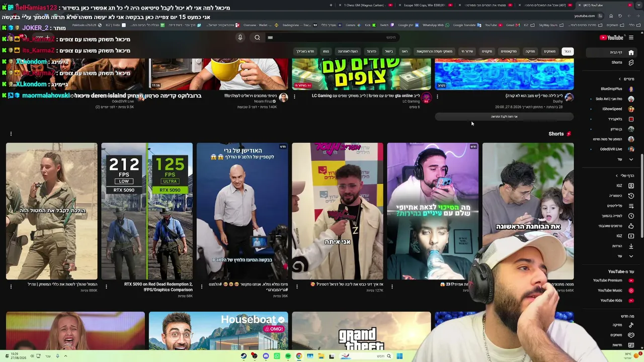644x362 pixels.
Task: Open options for RTX 5090 Red Dead short
Action: (x=106, y=287)
